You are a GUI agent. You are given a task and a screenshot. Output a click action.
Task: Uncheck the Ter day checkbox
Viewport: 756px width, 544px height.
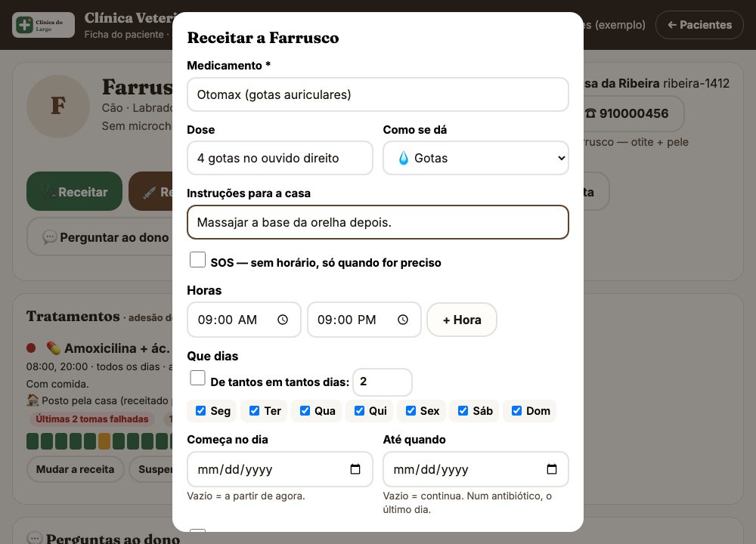click(254, 410)
